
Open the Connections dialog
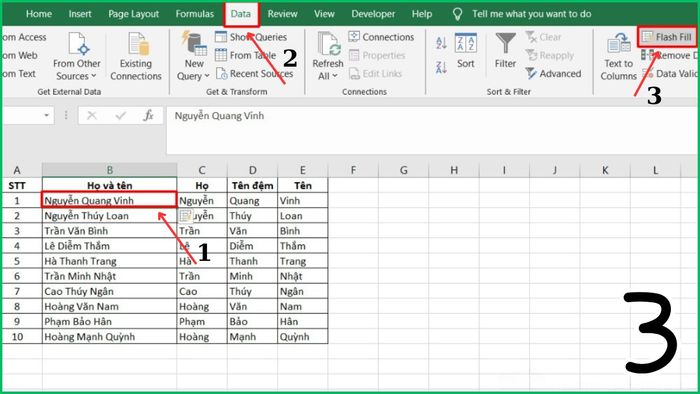[381, 37]
